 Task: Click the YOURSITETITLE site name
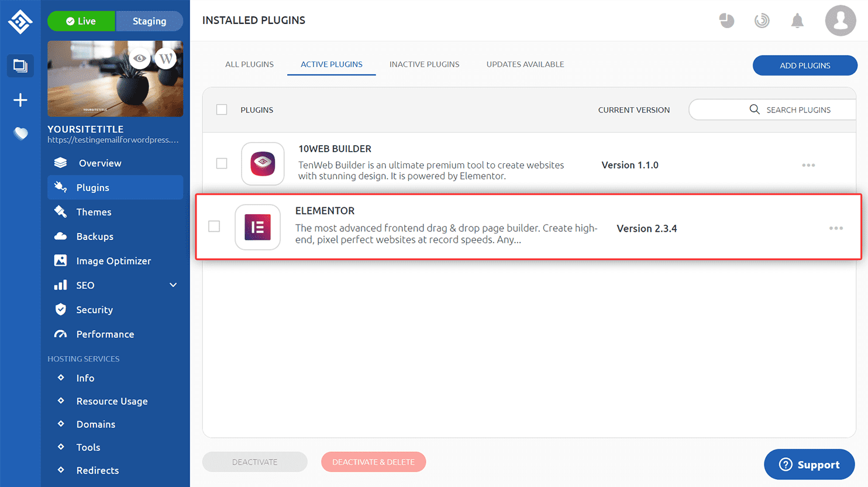tap(85, 129)
